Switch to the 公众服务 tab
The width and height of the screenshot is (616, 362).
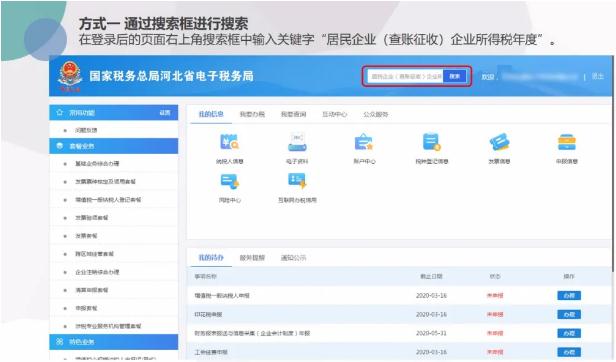point(376,114)
